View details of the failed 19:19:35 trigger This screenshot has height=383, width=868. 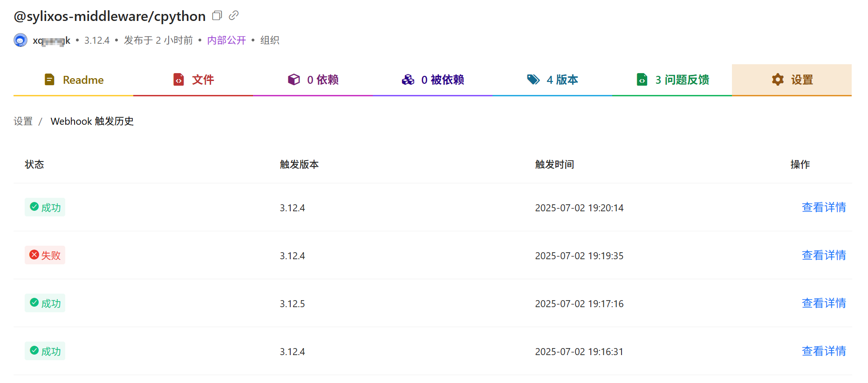(823, 255)
